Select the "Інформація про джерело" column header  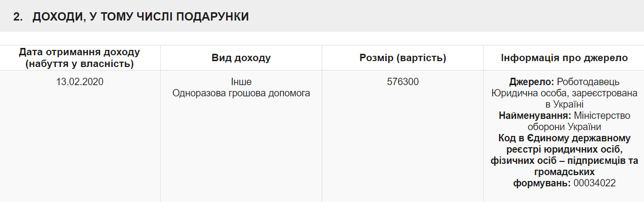(x=564, y=58)
